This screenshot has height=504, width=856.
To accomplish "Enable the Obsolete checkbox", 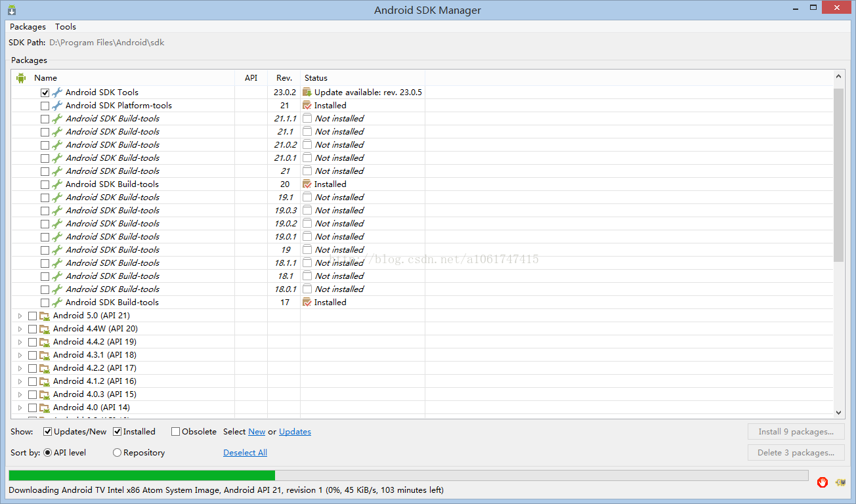I will click(175, 432).
